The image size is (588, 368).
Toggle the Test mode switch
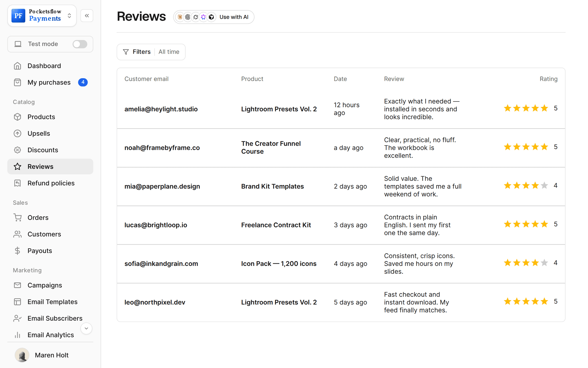point(80,44)
